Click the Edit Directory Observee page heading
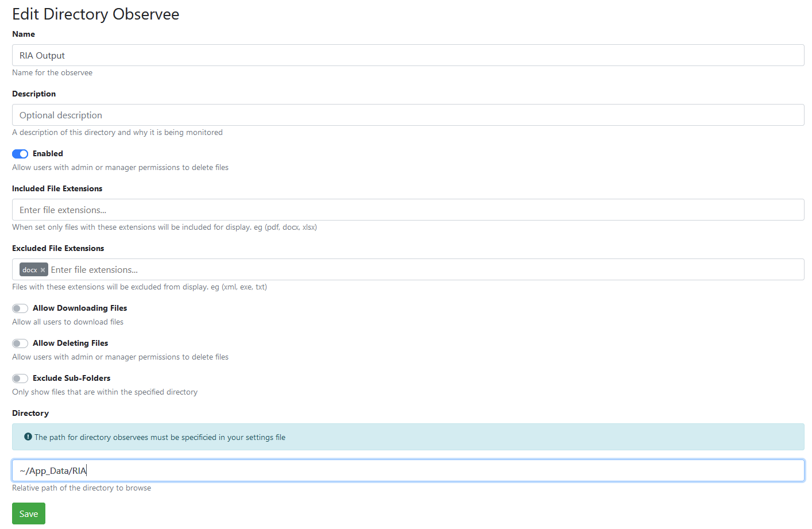Screen dimensions: 812x529 (x=96, y=14)
